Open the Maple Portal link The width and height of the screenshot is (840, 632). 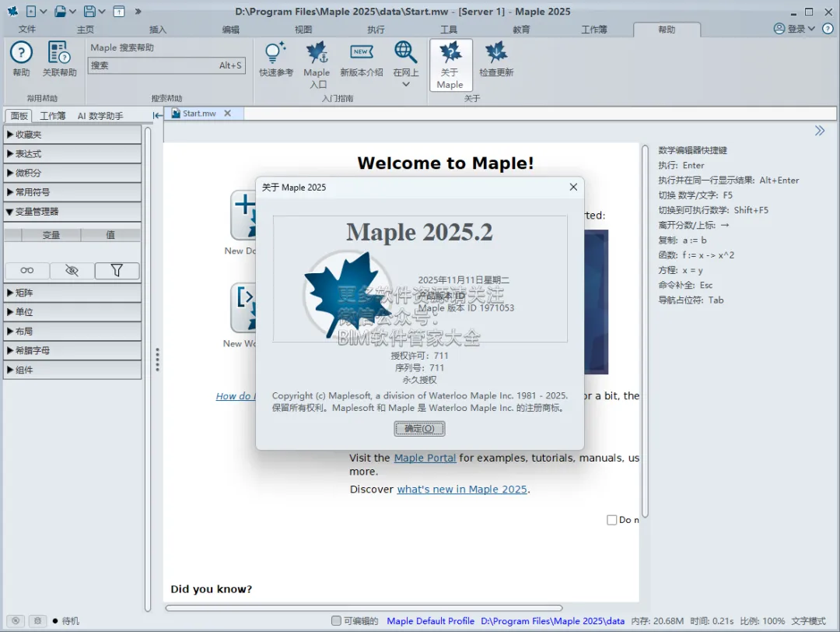point(425,458)
